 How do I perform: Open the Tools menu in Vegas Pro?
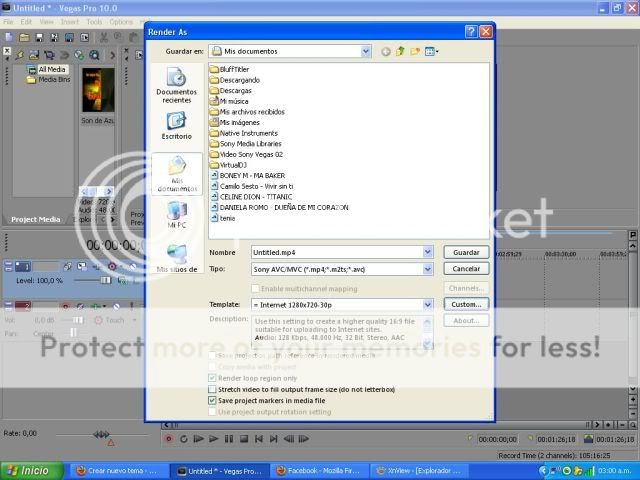point(94,22)
